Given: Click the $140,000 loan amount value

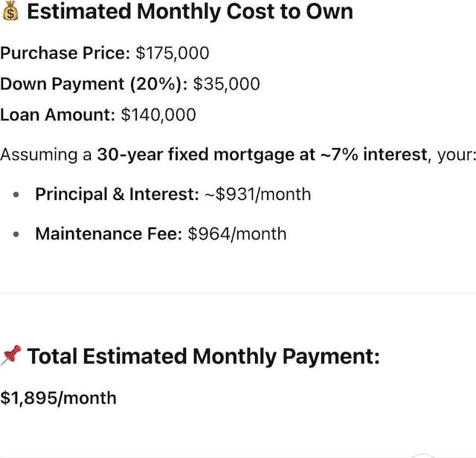Looking at the screenshot, I should (158, 115).
